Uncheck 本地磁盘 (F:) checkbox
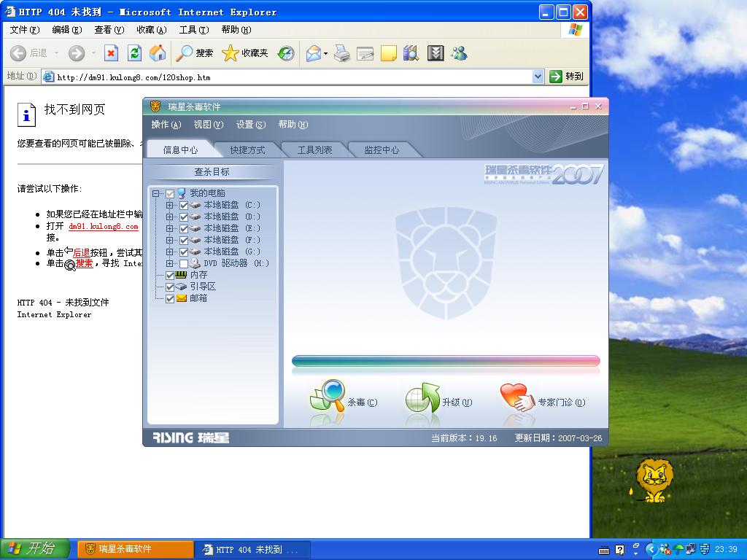Image resolution: width=747 pixels, height=560 pixels. (x=184, y=240)
